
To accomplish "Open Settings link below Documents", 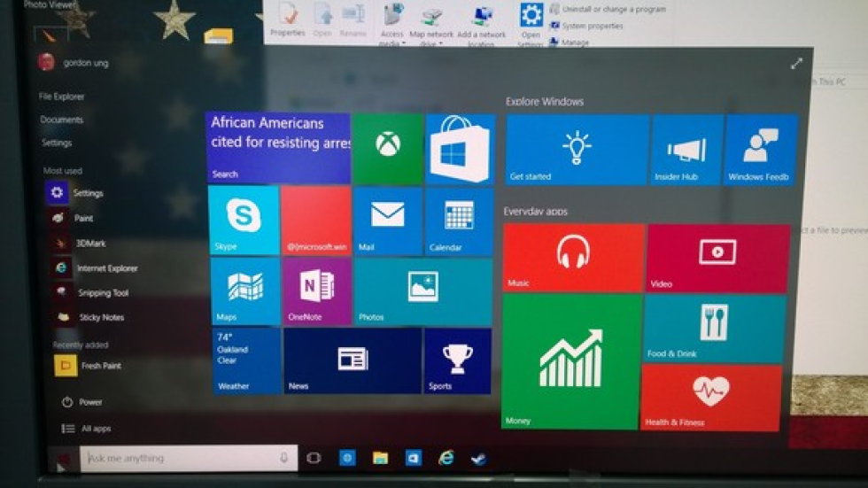I will [57, 143].
